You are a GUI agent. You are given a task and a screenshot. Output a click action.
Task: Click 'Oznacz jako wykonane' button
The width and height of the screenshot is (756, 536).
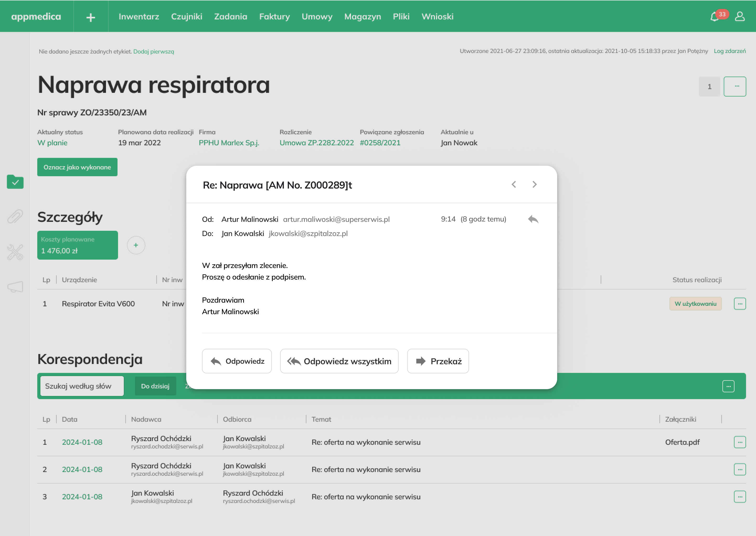(77, 167)
